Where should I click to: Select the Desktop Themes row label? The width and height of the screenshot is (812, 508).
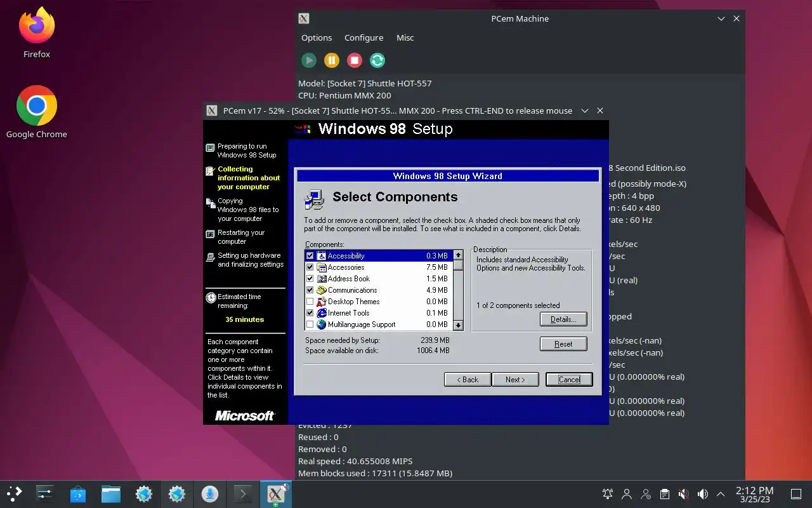pos(353,302)
